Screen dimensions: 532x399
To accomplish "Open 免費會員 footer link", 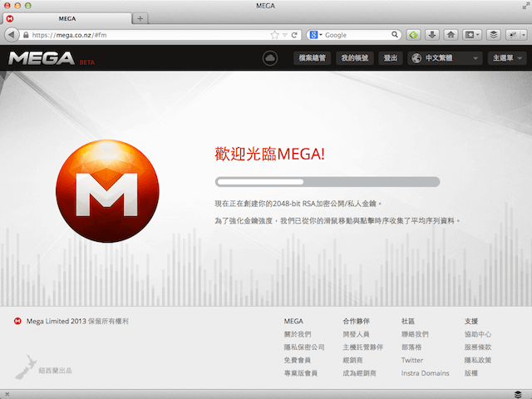I will coord(298,360).
